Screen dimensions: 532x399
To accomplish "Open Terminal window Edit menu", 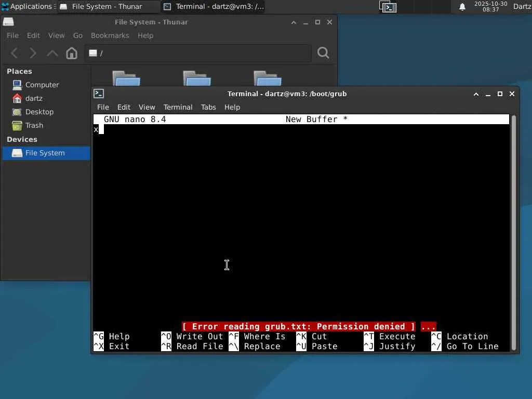I will pyautogui.click(x=124, y=107).
